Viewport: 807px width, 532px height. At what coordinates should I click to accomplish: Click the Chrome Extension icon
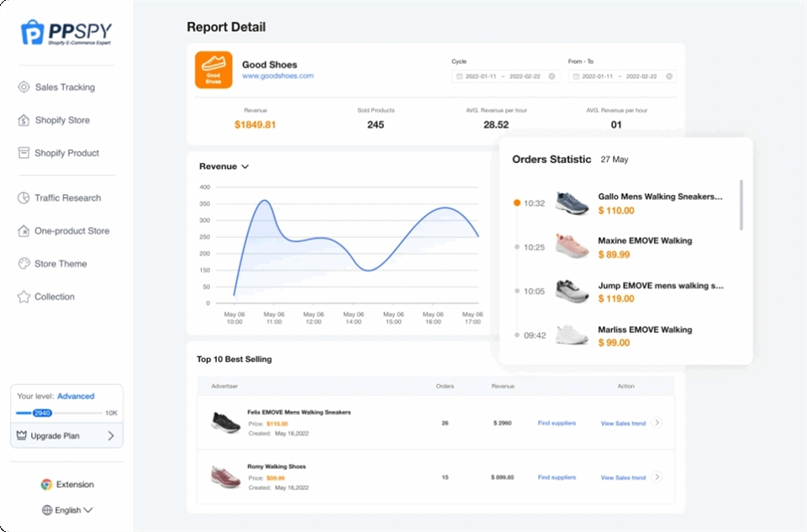tap(46, 485)
